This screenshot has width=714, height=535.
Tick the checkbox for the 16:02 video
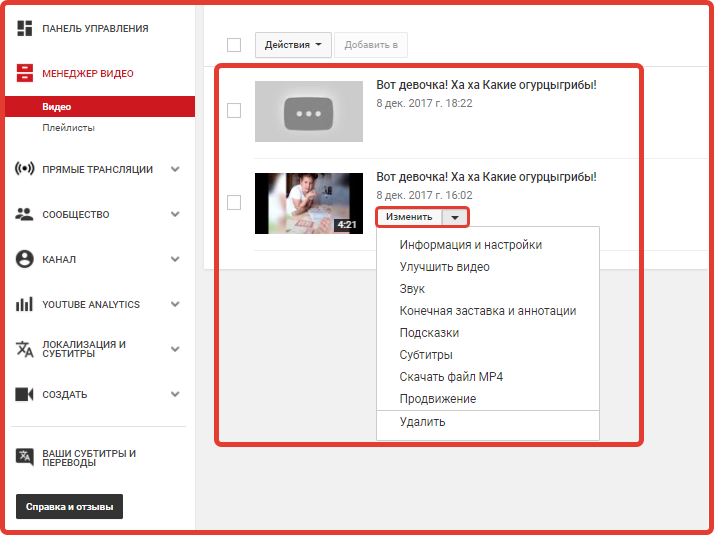click(234, 202)
